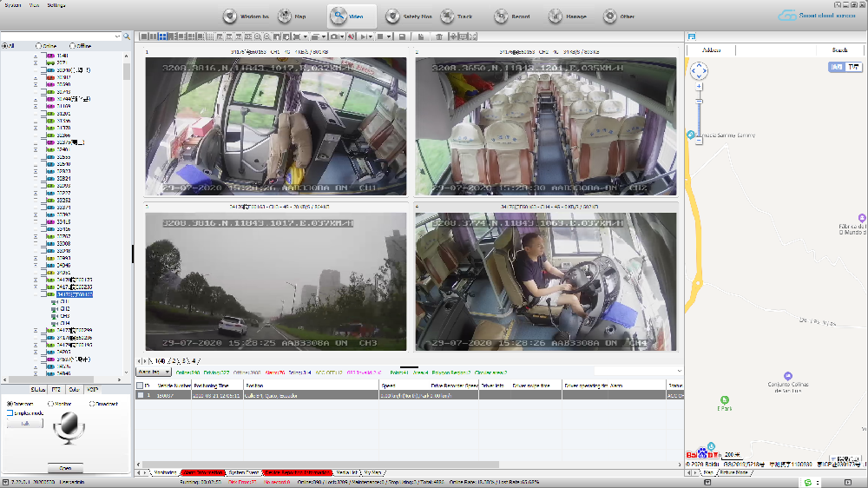
Task: Open the Alarm Information bottom tab
Action: click(202, 472)
